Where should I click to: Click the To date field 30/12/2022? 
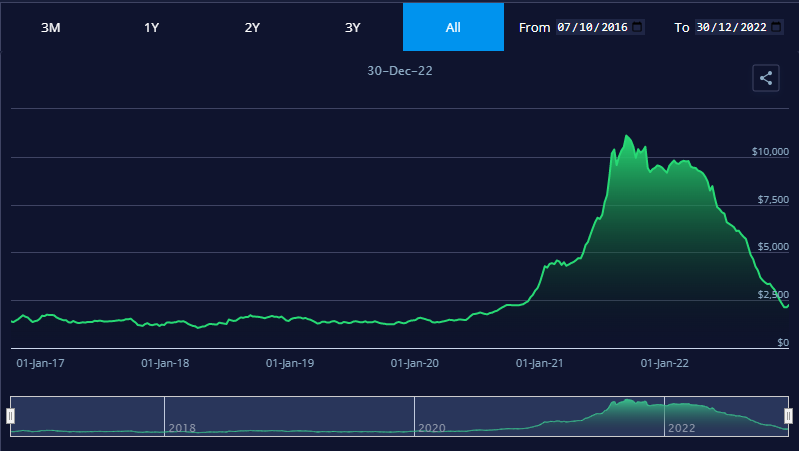pos(739,27)
